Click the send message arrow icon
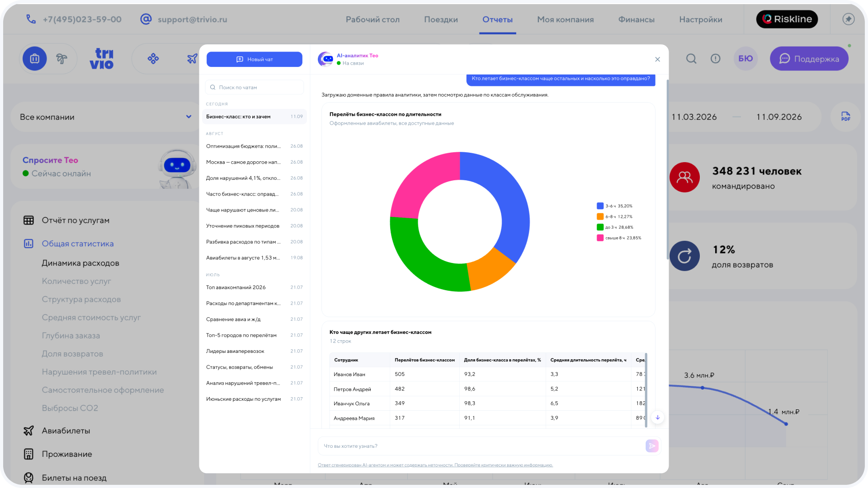Image resolution: width=868 pixels, height=488 pixels. (652, 446)
